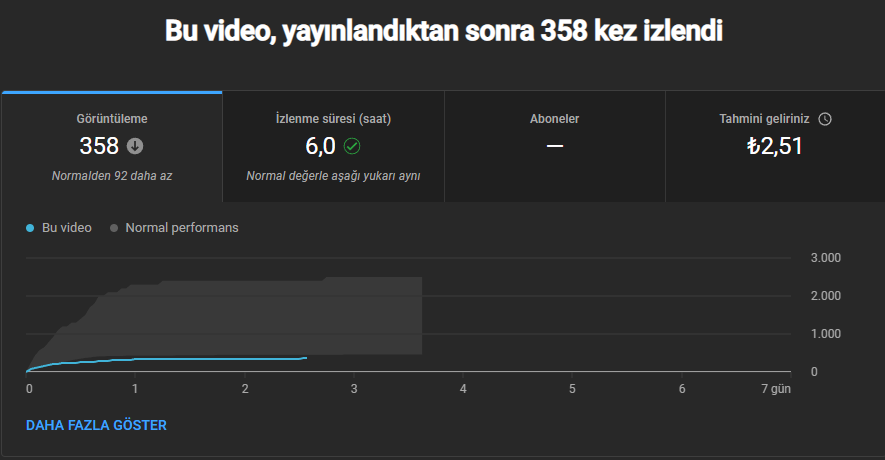Switch to İzlenme süresi (saat) tab
The width and height of the screenshot is (885, 460).
pyautogui.click(x=334, y=147)
